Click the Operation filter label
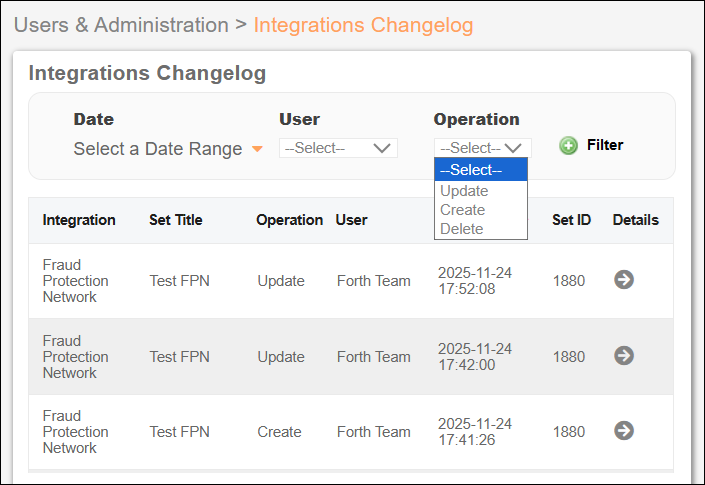Viewport: 705px width, 485px height. [477, 119]
